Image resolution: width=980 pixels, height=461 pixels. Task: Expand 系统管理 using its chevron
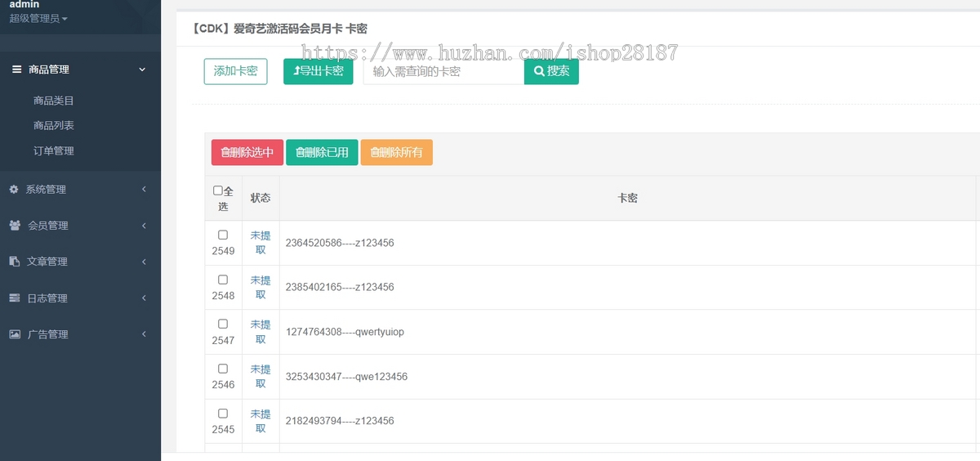(x=144, y=189)
